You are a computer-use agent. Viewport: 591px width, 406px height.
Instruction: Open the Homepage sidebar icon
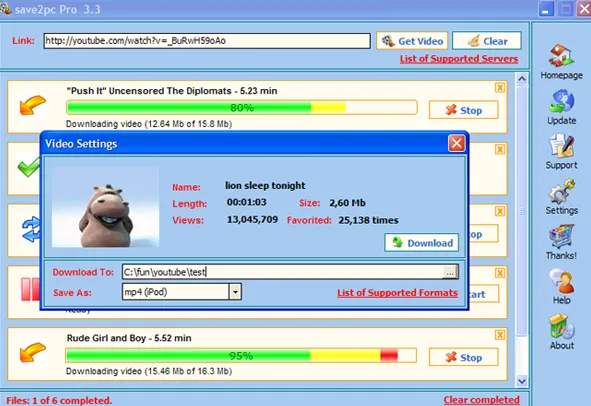pos(561,55)
